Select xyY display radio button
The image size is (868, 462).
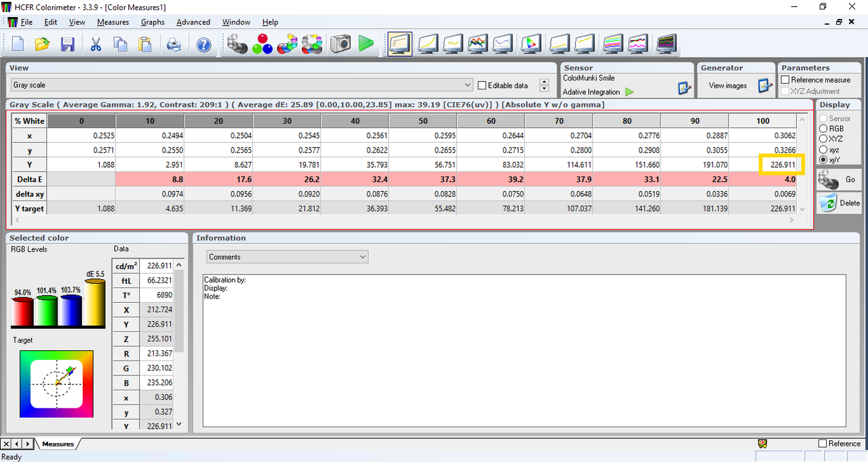(x=823, y=160)
